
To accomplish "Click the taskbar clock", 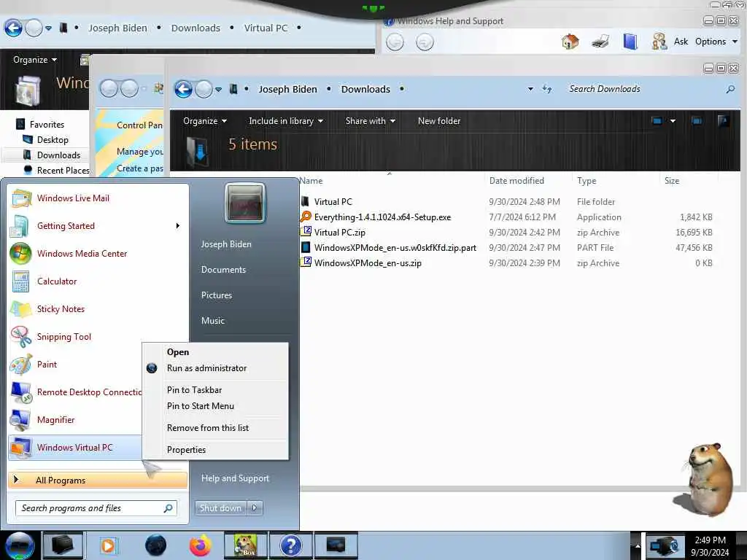I will (x=710, y=545).
